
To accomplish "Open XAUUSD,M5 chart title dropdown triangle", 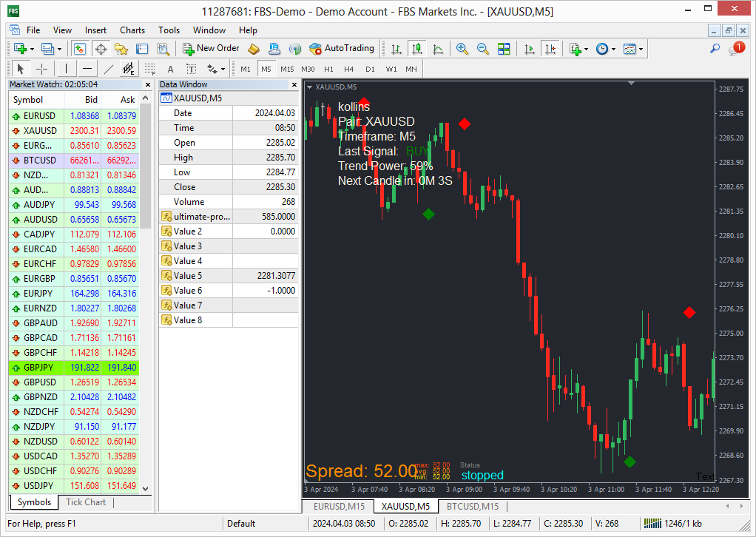I will (309, 87).
